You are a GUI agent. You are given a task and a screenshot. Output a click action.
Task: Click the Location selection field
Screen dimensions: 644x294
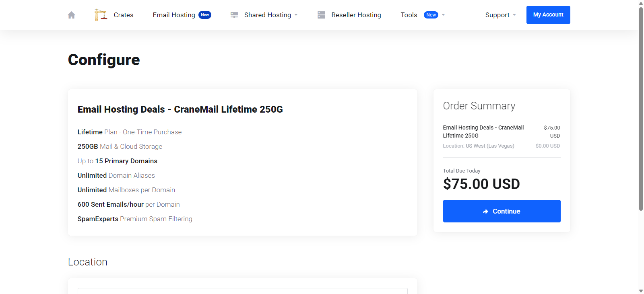click(242, 291)
